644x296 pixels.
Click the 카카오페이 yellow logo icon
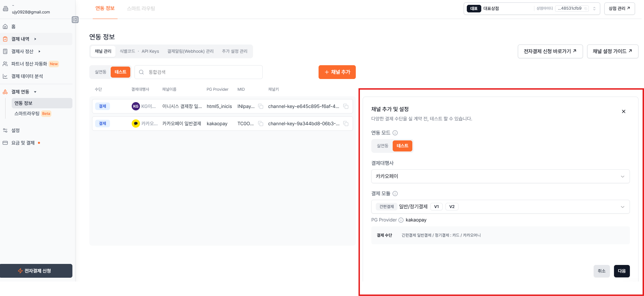[136, 124]
